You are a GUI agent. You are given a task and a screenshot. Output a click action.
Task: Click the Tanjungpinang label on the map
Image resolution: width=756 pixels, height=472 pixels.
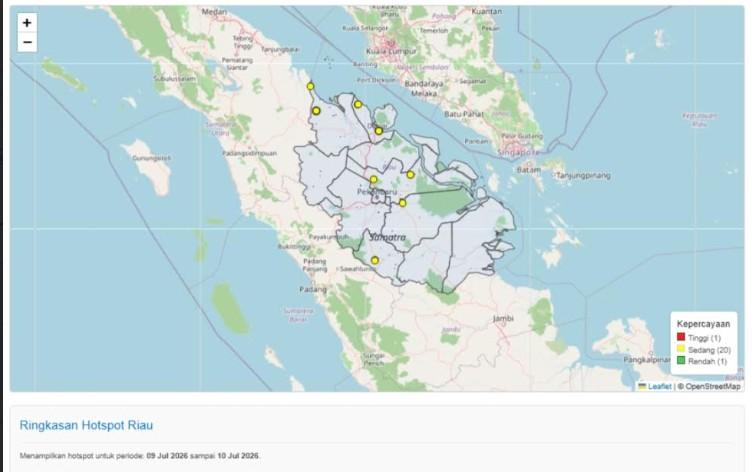coord(583,175)
